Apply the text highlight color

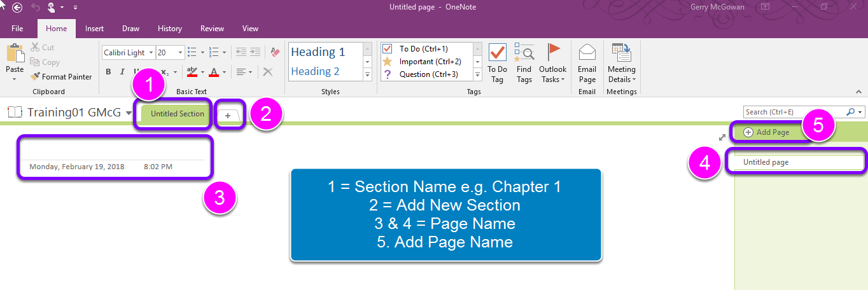pos(192,72)
